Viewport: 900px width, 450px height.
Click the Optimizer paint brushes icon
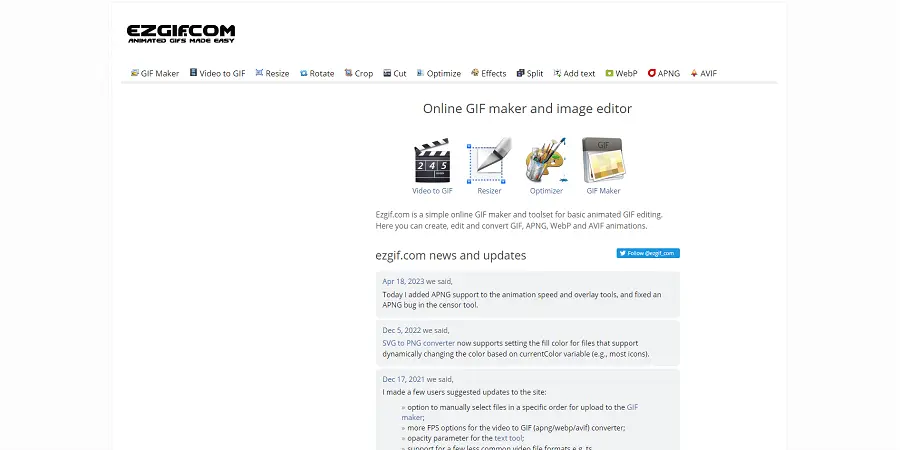[546, 161]
